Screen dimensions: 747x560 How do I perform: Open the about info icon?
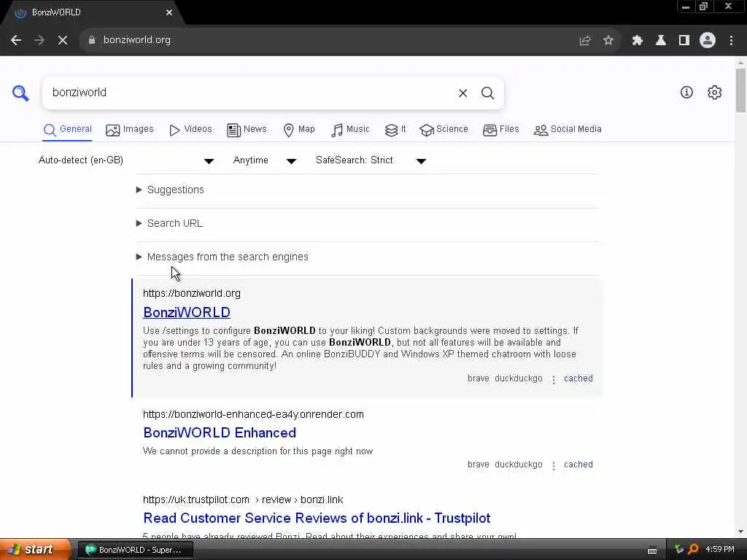[x=686, y=93]
